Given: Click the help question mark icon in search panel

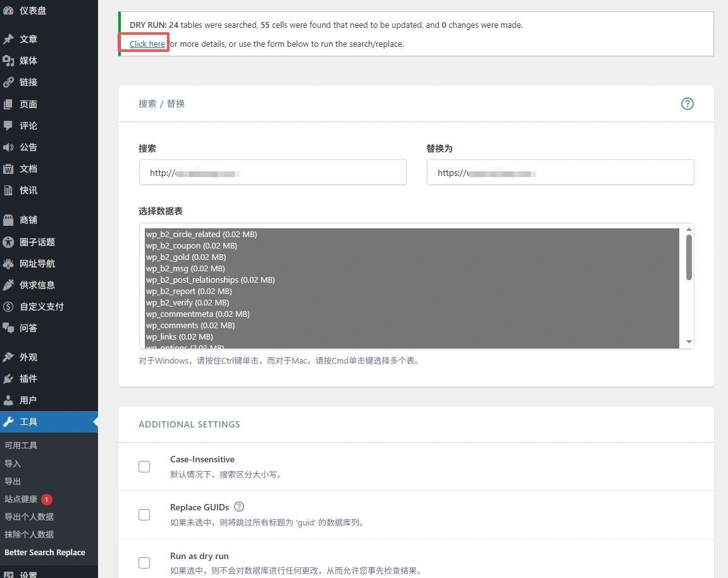Looking at the screenshot, I should click(x=687, y=104).
